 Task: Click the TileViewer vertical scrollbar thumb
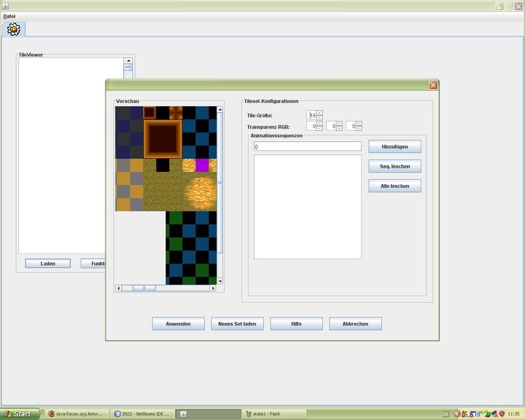tap(129, 68)
